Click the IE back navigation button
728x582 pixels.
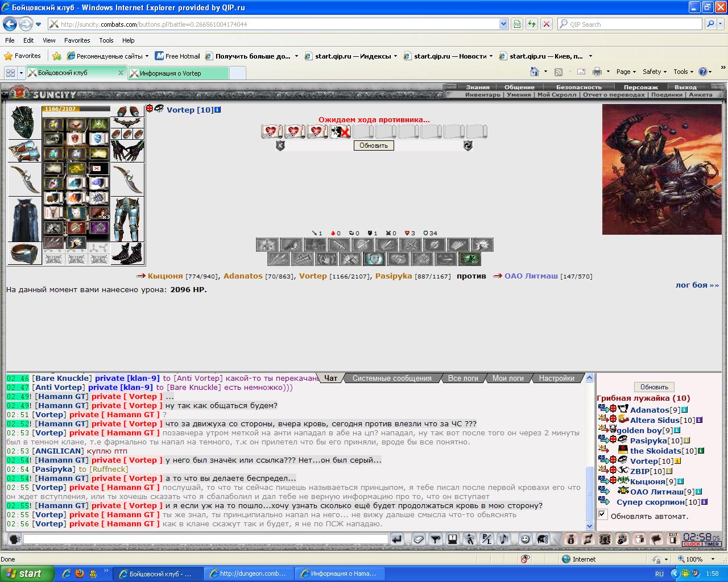[x=10, y=24]
